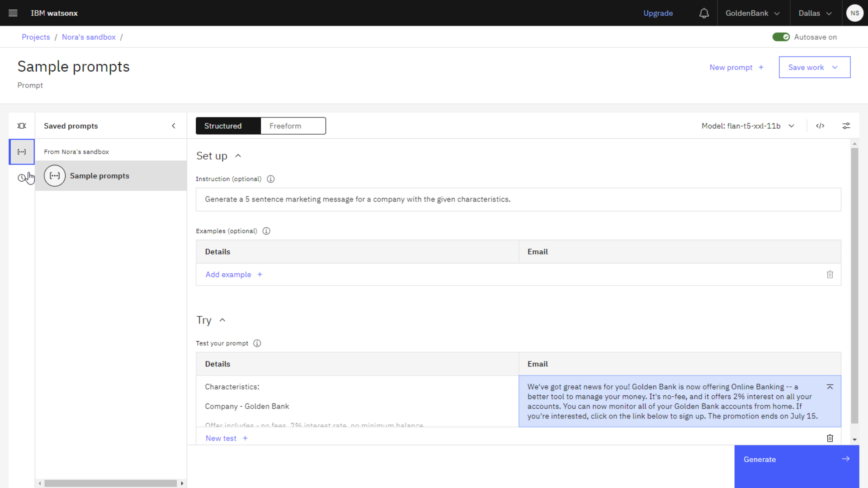The image size is (868, 488).
Task: Click the Upgrade link
Action: [658, 13]
